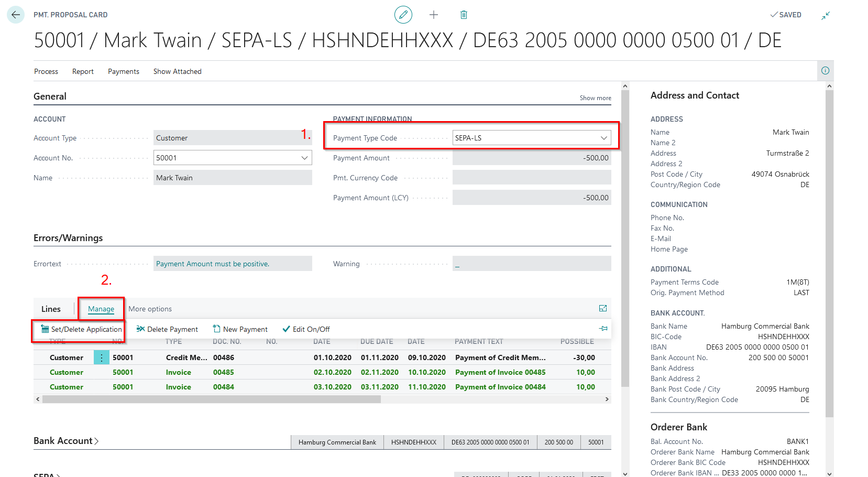
Task: Click the trash delete icon
Action: [464, 15]
